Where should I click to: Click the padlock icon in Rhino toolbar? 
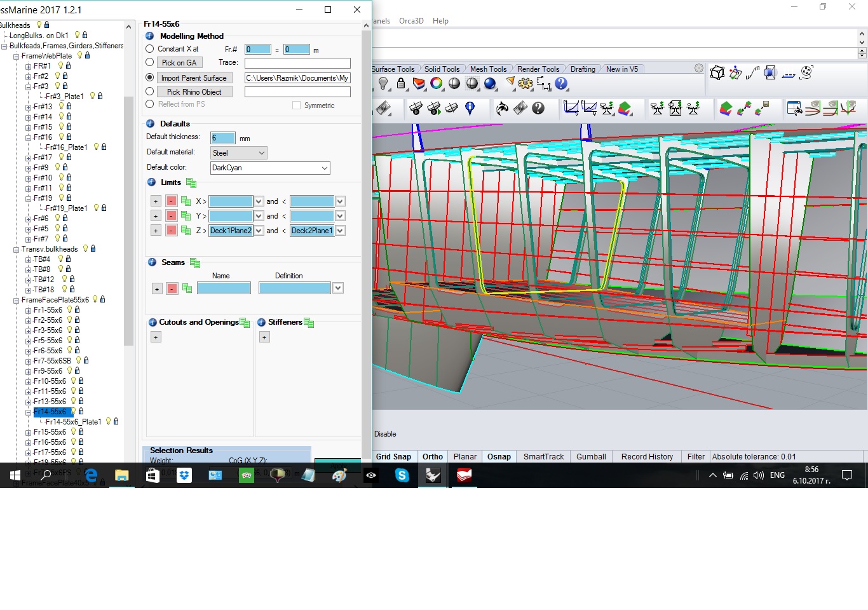[401, 84]
